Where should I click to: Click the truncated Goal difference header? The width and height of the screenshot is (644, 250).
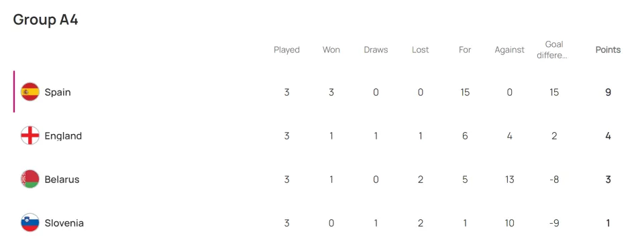coord(553,50)
